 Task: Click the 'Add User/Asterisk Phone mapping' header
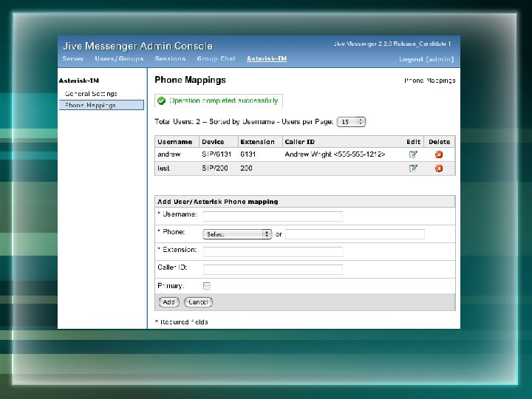(x=217, y=202)
